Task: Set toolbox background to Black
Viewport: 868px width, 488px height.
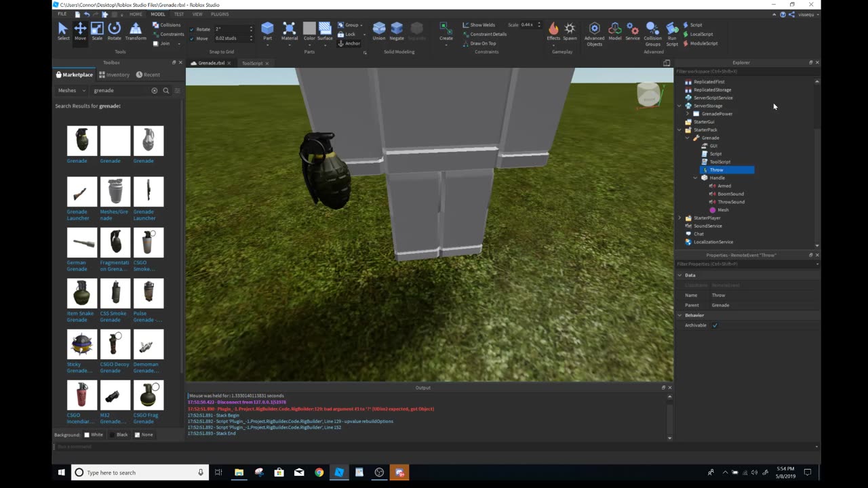Action: (x=112, y=434)
